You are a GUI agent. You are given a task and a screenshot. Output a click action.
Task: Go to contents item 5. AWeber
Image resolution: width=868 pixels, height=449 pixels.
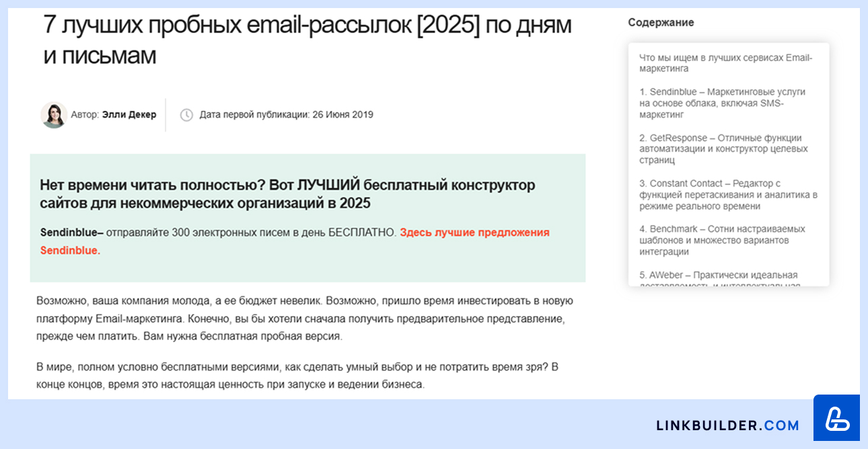coord(719,279)
